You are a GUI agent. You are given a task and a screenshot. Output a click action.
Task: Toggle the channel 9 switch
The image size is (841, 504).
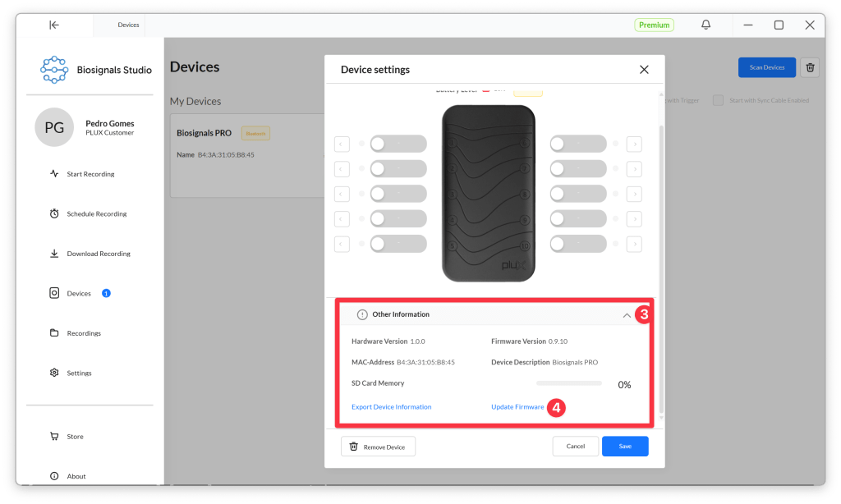pyautogui.click(x=578, y=219)
